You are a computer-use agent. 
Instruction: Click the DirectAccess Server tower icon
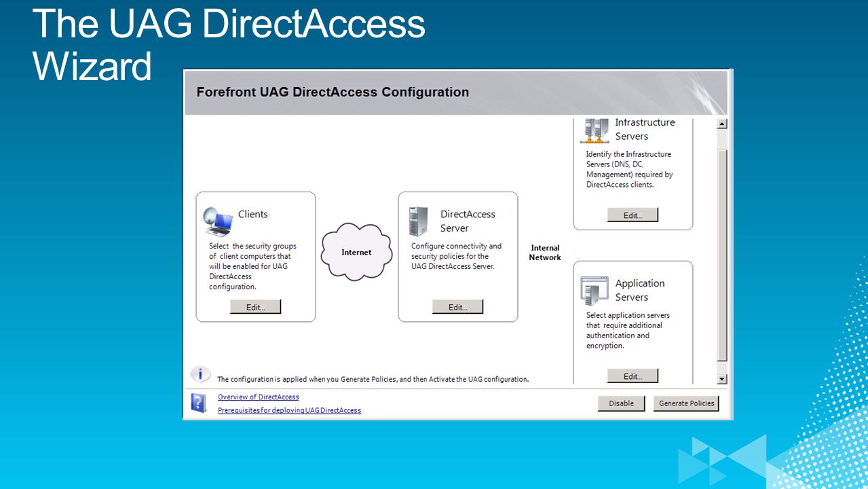418,221
